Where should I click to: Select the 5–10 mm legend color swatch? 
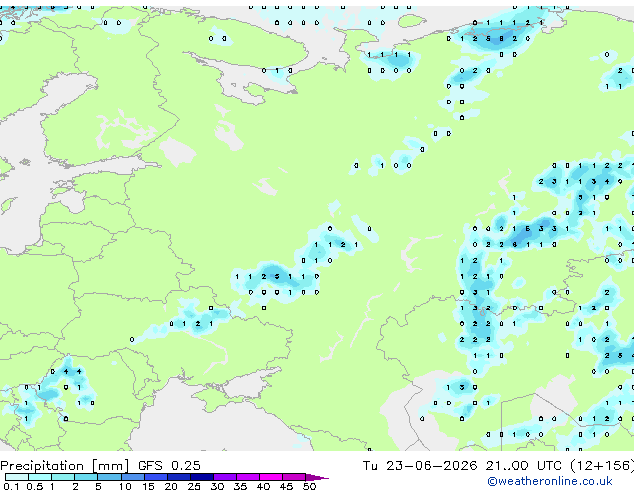110,477
